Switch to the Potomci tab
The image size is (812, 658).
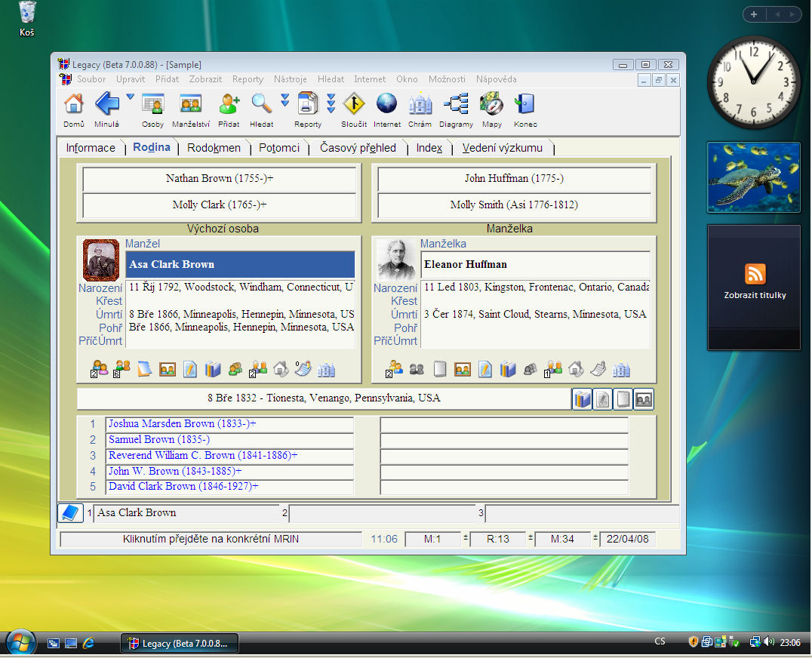coord(279,148)
